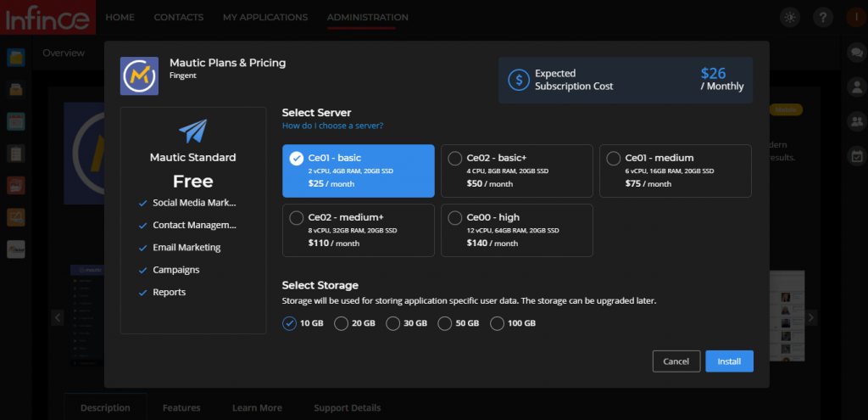Click the Cancel button
The height and width of the screenshot is (420, 868).
coord(676,361)
